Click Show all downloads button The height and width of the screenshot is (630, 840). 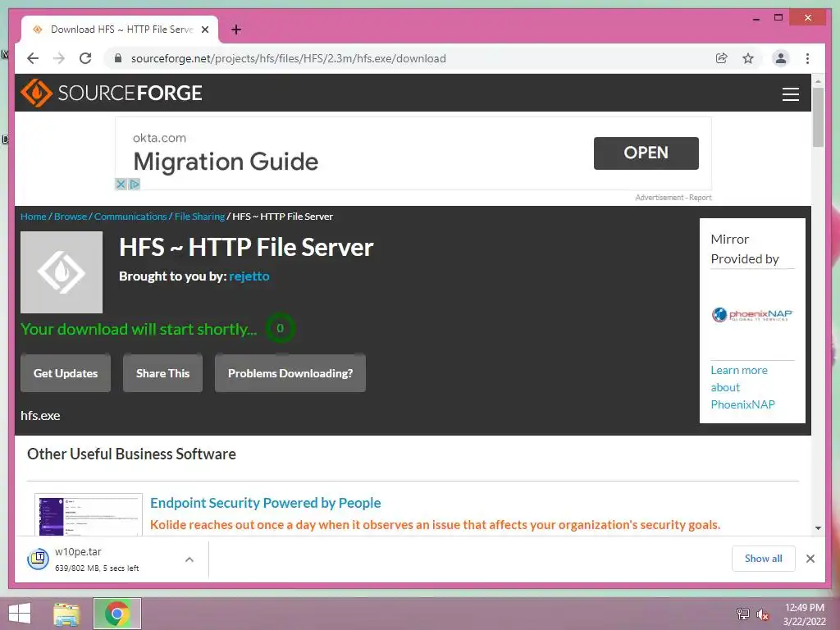764,559
